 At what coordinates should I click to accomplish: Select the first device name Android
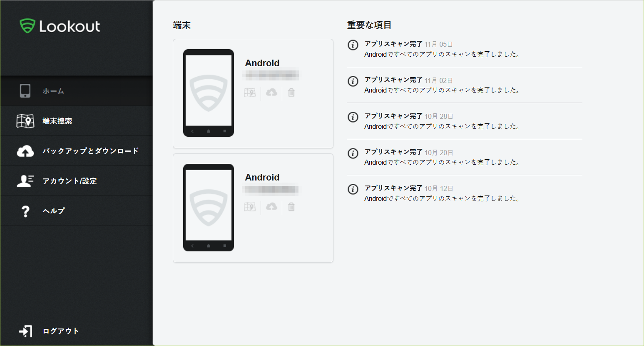click(x=262, y=63)
